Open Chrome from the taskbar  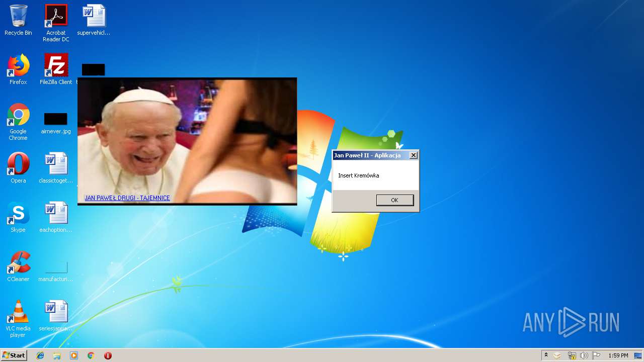coord(91,355)
